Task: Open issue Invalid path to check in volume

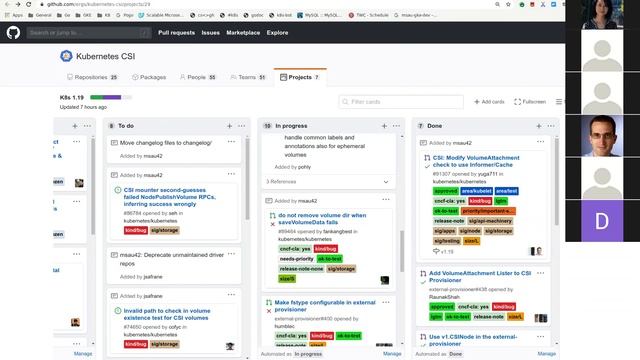Action: (x=167, y=314)
